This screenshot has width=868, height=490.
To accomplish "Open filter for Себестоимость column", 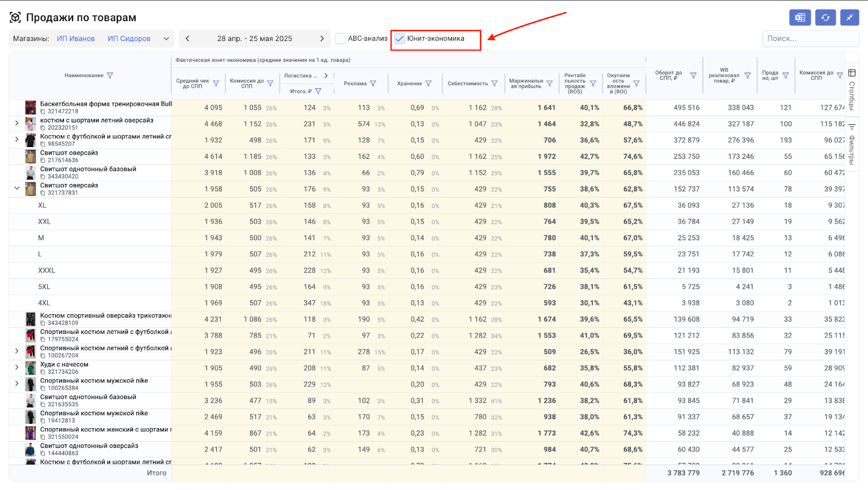I will [494, 84].
